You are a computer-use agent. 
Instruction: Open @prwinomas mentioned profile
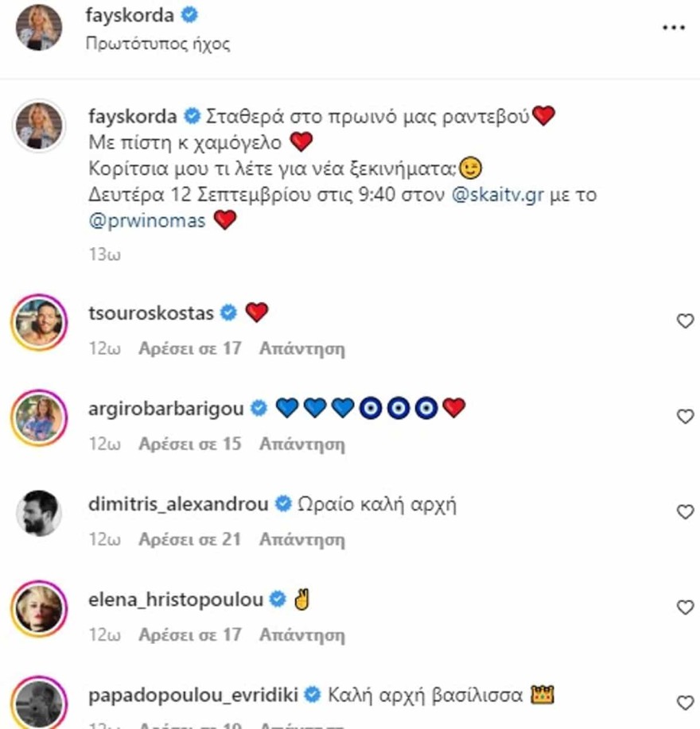[x=146, y=220]
